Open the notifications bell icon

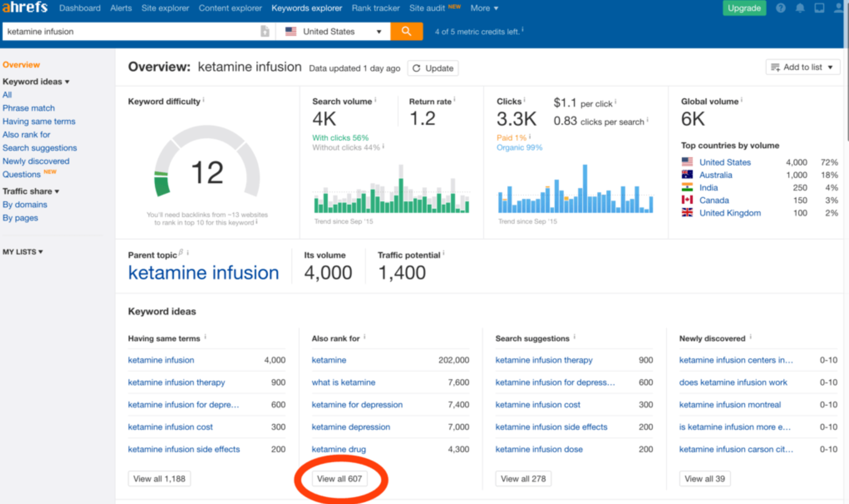[x=800, y=8]
